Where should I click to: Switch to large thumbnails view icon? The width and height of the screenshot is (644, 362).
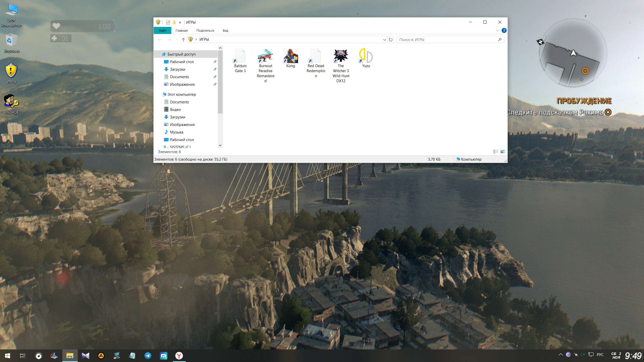pyautogui.click(x=502, y=152)
